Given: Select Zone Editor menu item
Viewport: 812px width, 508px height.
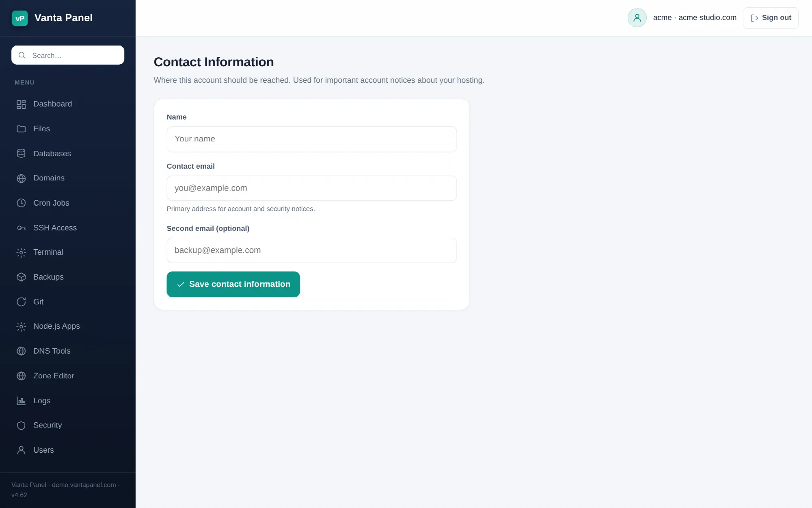Looking at the screenshot, I should 68,376.
